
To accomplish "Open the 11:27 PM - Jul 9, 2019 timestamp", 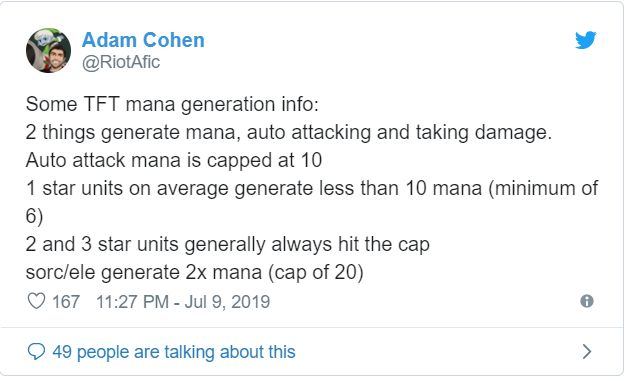I will point(183,302).
